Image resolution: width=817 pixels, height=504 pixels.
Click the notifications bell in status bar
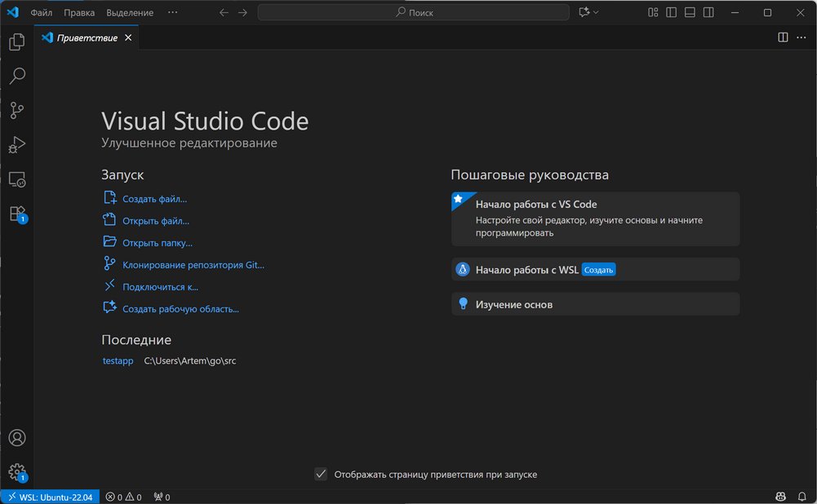click(801, 497)
